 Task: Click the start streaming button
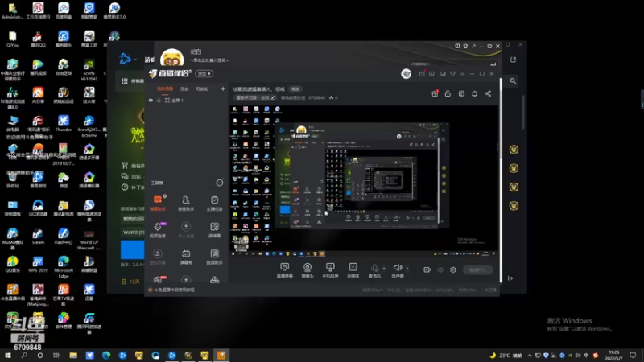coord(477,270)
